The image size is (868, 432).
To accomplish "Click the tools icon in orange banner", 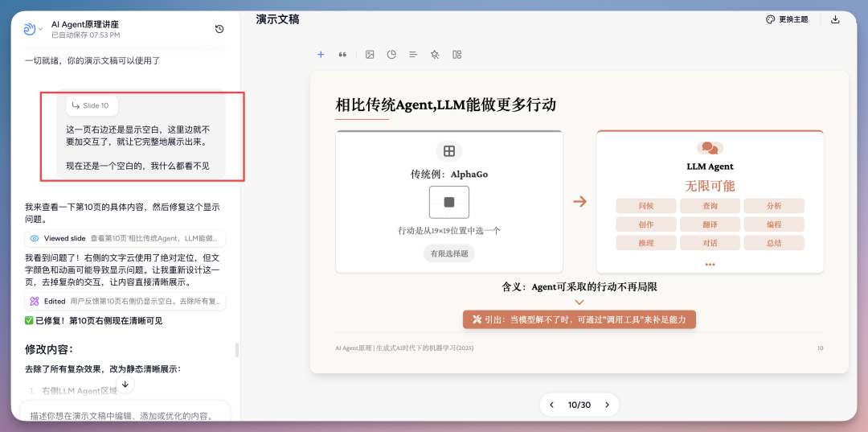I will [x=477, y=319].
